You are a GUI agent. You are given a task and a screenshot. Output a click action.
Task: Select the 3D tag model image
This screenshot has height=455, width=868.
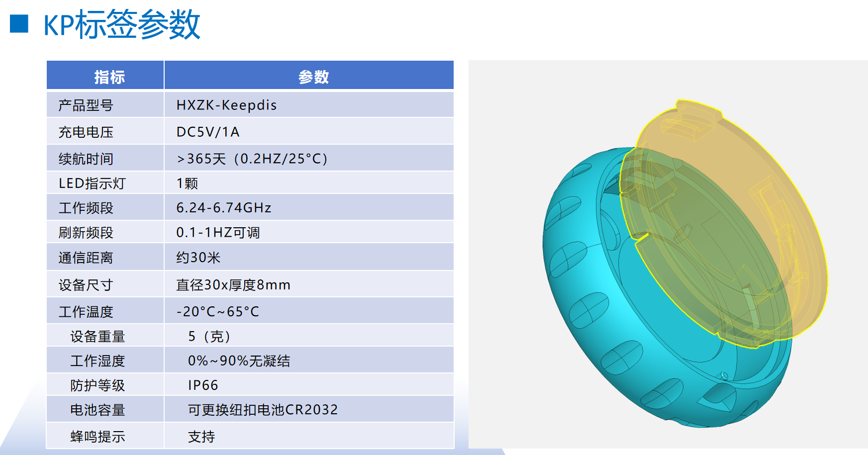point(668,254)
